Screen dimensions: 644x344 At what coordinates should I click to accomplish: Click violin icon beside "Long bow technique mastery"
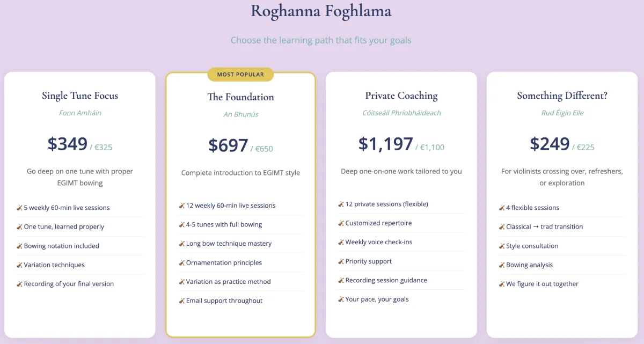[x=182, y=244]
